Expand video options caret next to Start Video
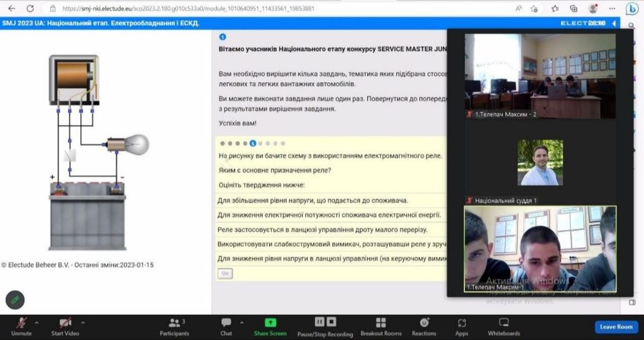644x340 pixels. (83, 323)
